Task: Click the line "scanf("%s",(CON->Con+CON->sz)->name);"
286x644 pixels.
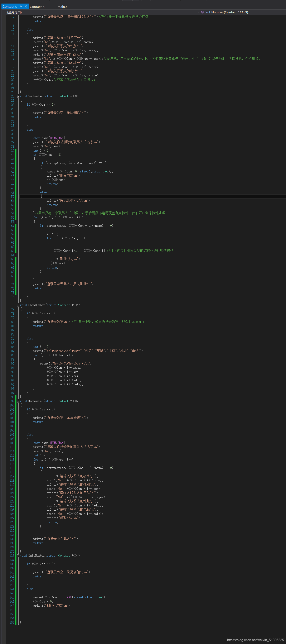Action: pyautogui.click(x=64, y=42)
